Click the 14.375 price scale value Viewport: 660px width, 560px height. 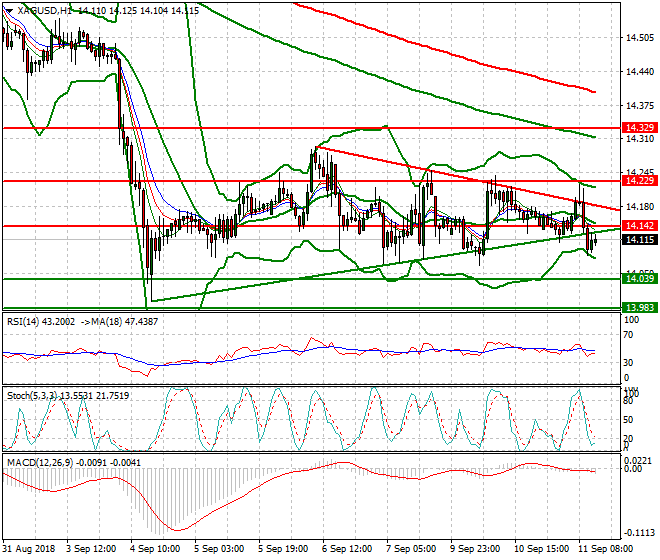click(640, 106)
